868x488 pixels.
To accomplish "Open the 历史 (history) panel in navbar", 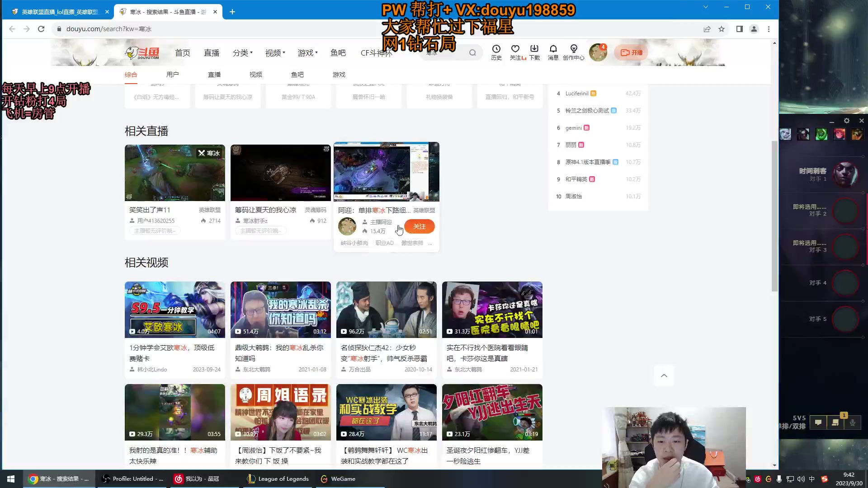I will point(496,52).
